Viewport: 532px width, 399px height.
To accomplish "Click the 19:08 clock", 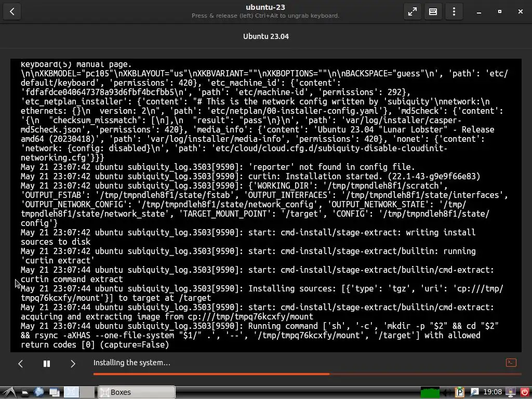I will (493, 392).
